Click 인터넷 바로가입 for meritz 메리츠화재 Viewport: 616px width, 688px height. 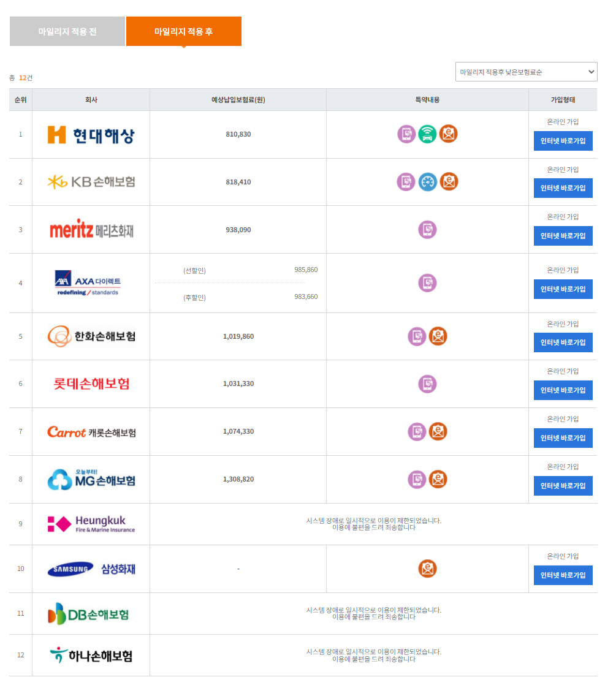coord(563,236)
